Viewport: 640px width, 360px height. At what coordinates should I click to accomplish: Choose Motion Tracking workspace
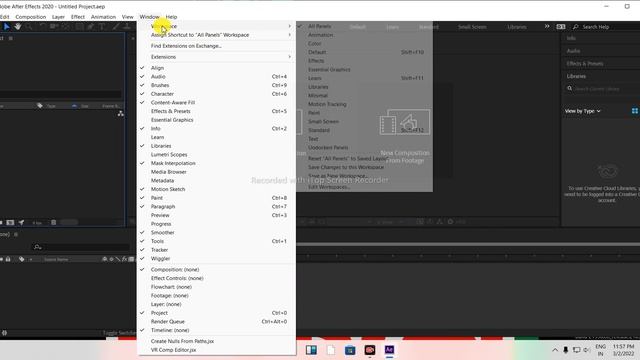(364, 104)
